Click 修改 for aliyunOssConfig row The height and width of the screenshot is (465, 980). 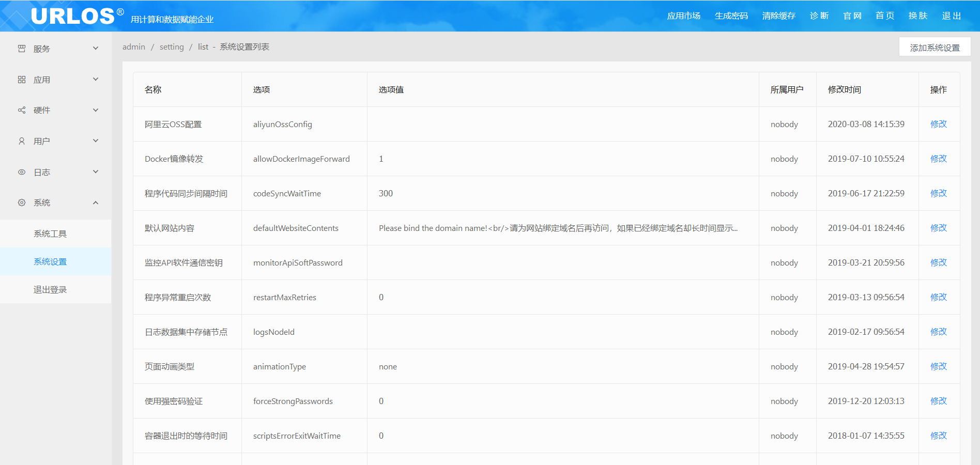[x=938, y=124]
